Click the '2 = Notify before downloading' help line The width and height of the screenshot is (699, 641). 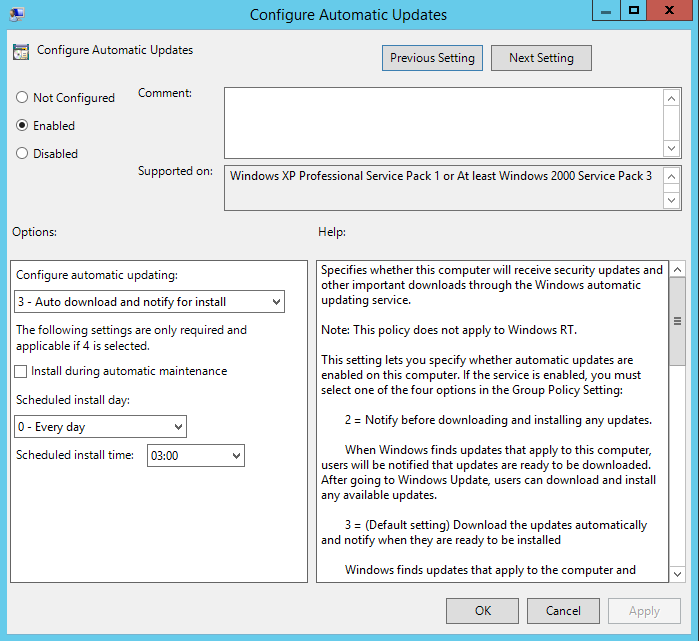[498, 420]
